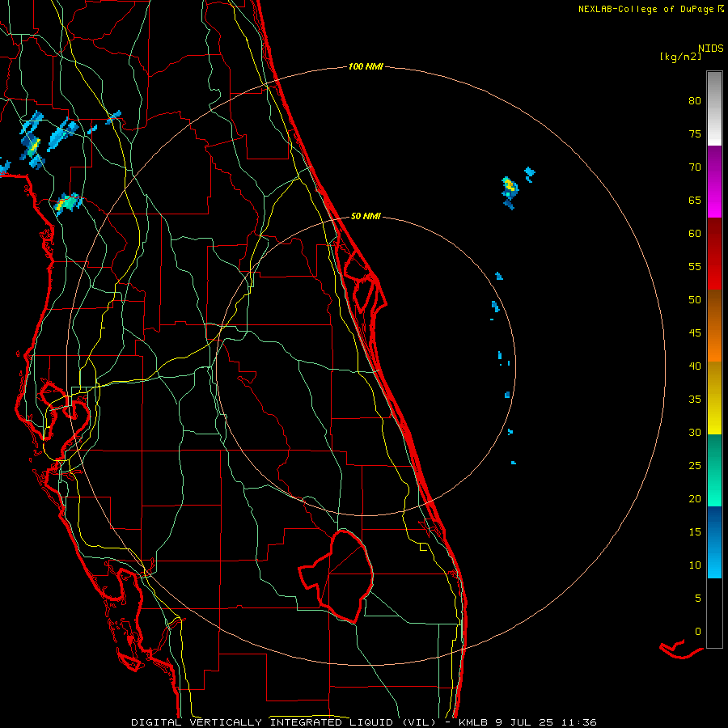The height and width of the screenshot is (728, 728).
Task: Pick the teal green segment of color bar
Action: click(714, 470)
